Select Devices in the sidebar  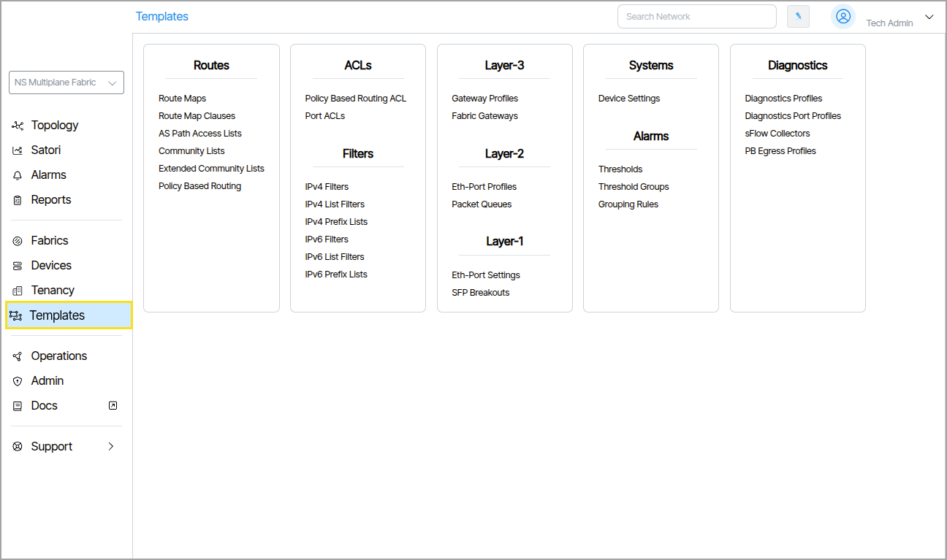51,266
